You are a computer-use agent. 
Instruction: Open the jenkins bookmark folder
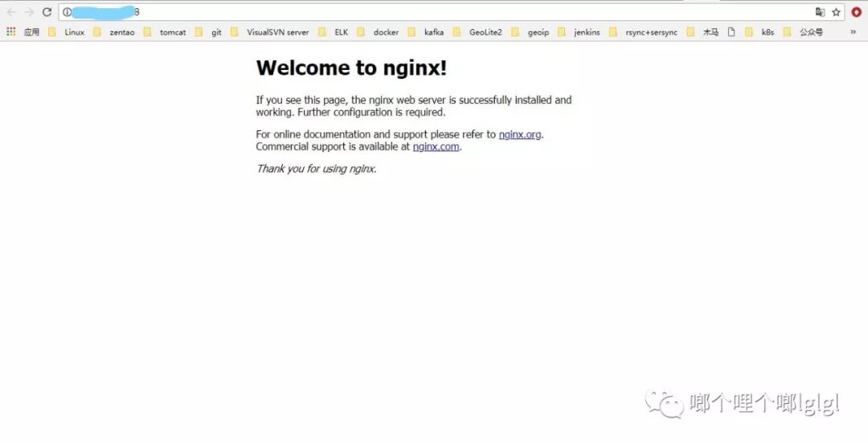579,32
